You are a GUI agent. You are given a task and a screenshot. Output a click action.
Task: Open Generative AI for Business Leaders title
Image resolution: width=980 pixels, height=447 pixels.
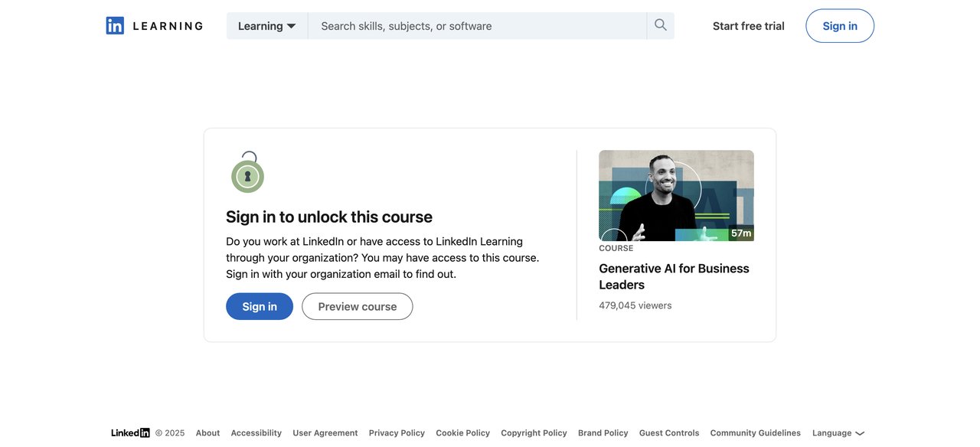tap(674, 276)
